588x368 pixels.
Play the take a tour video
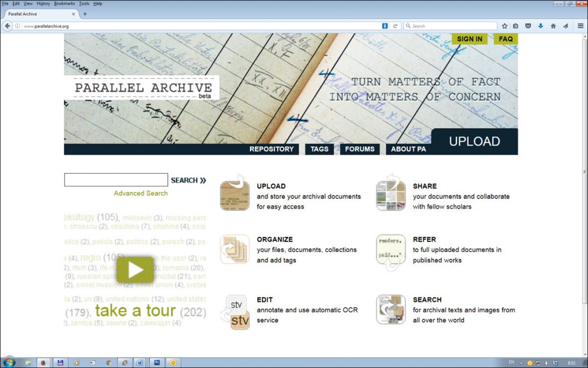click(135, 270)
